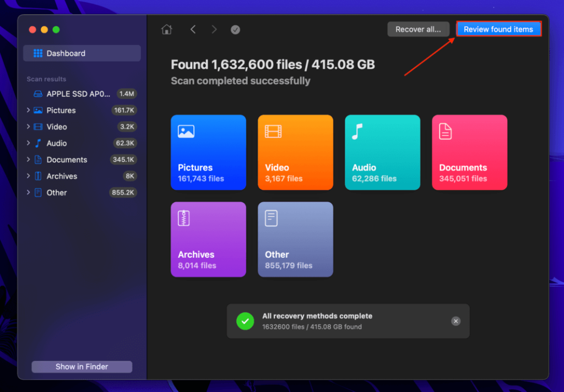Click the Review found items button
This screenshot has width=564, height=392.
coord(498,29)
